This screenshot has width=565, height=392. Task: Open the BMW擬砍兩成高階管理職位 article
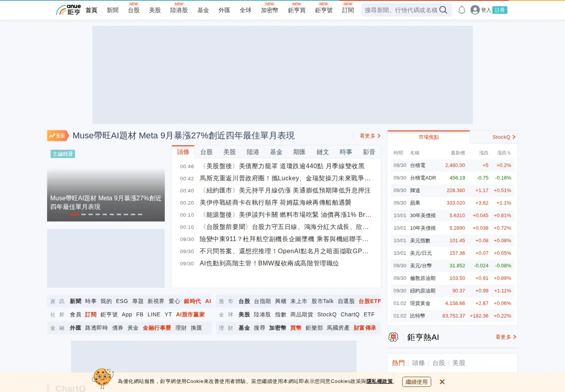(x=269, y=263)
